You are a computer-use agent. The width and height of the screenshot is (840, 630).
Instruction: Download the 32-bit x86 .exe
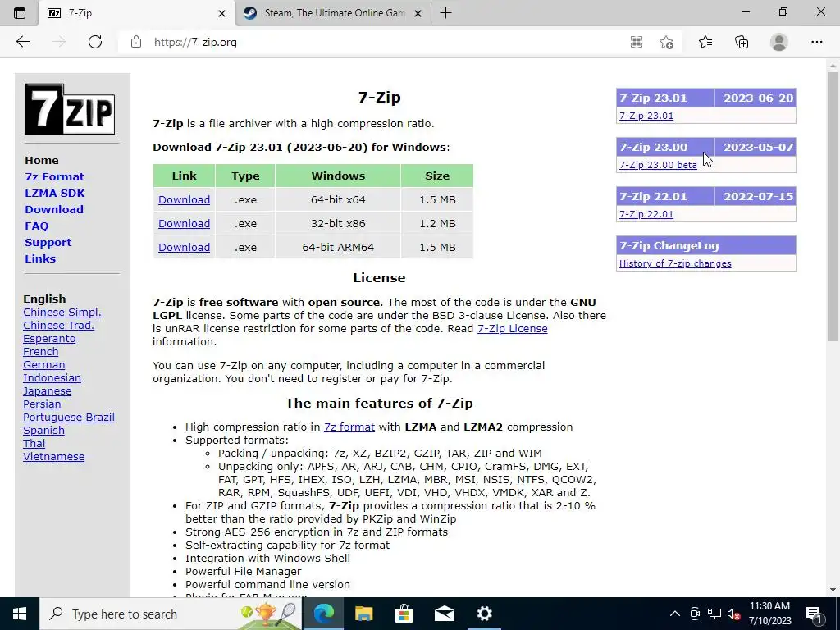184,223
